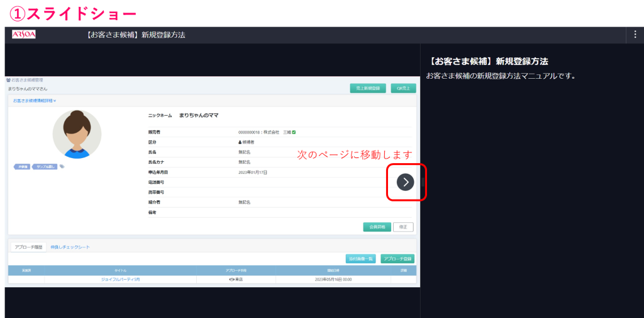Click the ARSOA logo
The height and width of the screenshot is (318, 644).
[24, 35]
